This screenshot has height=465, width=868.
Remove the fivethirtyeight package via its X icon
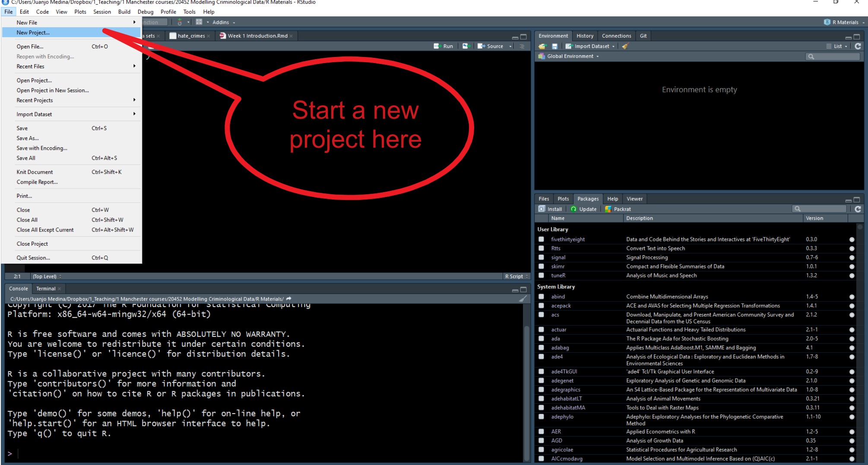click(852, 239)
